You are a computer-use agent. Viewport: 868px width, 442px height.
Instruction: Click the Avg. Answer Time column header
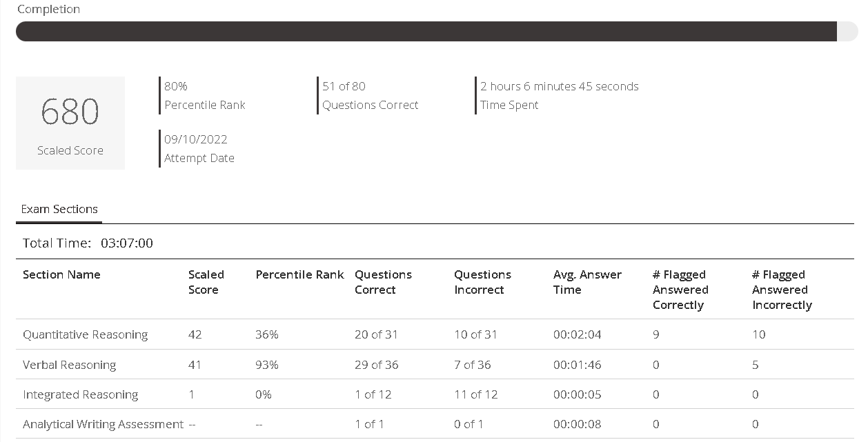coord(587,282)
